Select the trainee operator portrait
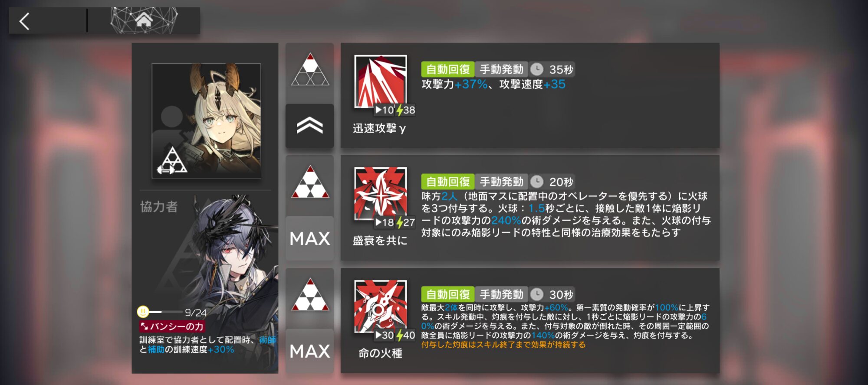The height and width of the screenshot is (385, 868). pyautogui.click(x=206, y=121)
